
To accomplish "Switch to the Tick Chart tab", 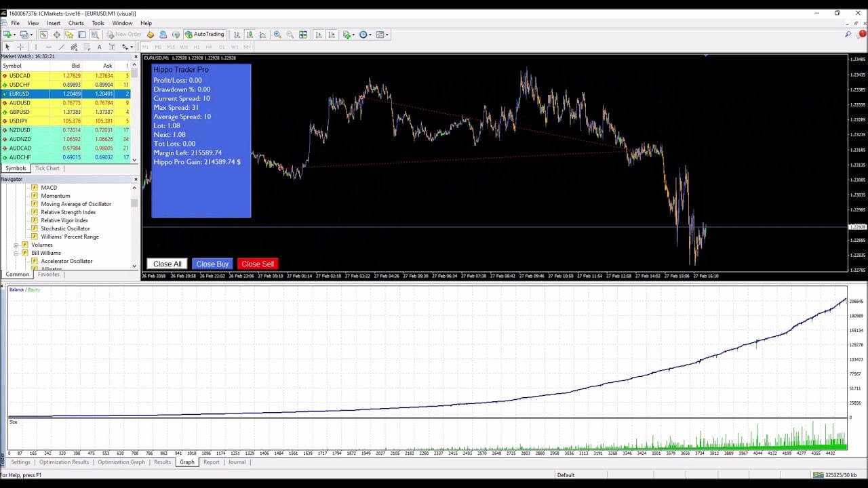I will (x=47, y=168).
